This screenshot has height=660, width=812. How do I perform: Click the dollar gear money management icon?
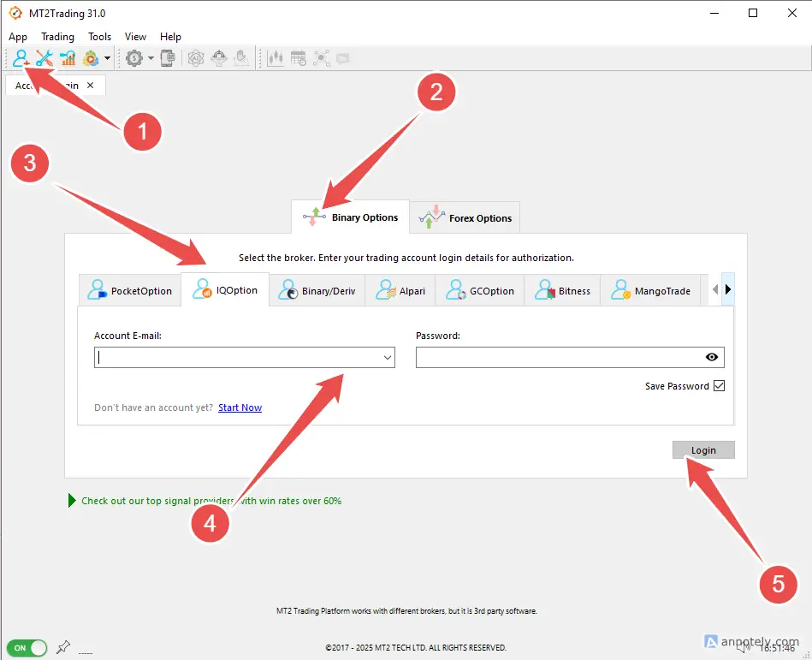[134, 58]
